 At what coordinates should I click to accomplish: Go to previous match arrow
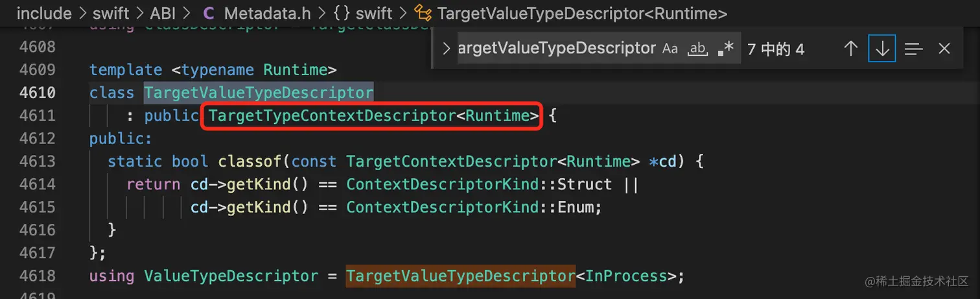click(851, 49)
